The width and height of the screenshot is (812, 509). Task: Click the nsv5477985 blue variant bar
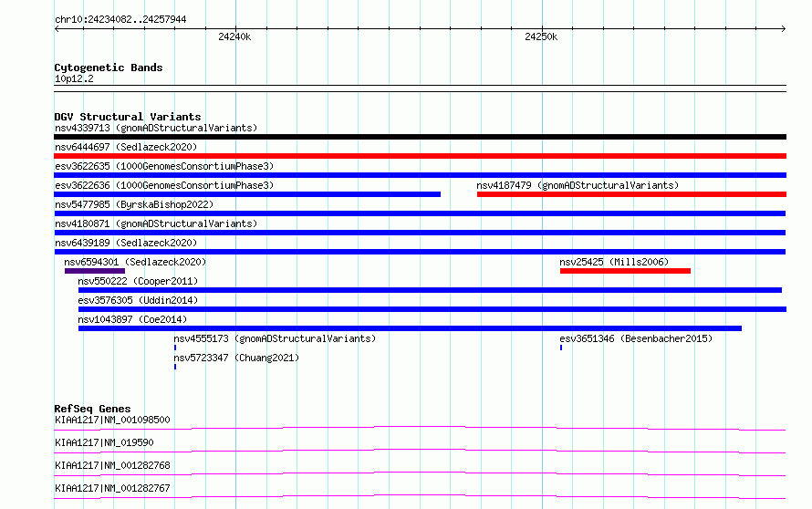[x=420, y=213]
